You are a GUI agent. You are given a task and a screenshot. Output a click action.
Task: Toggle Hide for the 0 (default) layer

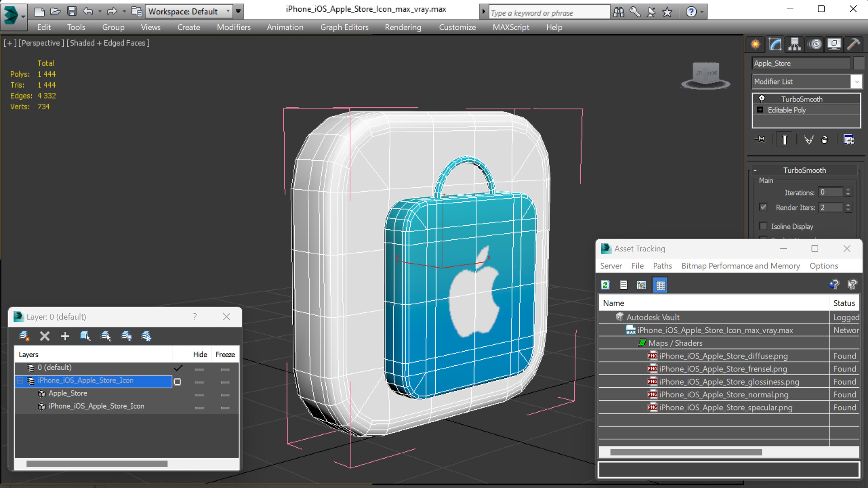(199, 369)
